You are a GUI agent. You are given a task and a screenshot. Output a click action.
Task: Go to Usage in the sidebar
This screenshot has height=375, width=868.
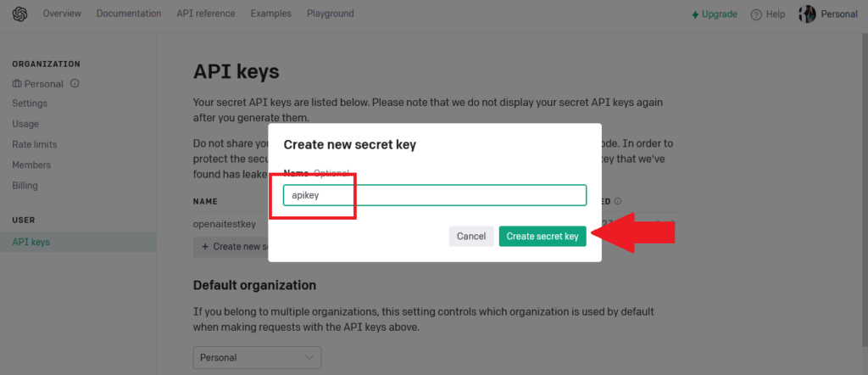pyautogui.click(x=25, y=124)
